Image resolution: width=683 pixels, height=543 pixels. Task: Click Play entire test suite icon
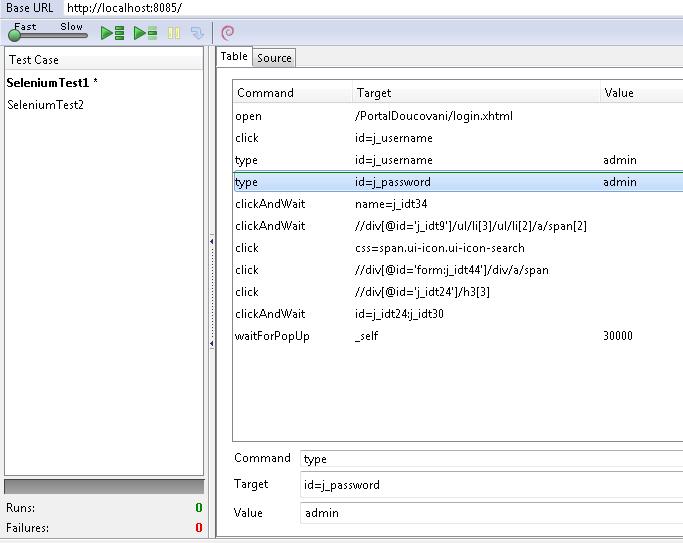click(x=112, y=33)
